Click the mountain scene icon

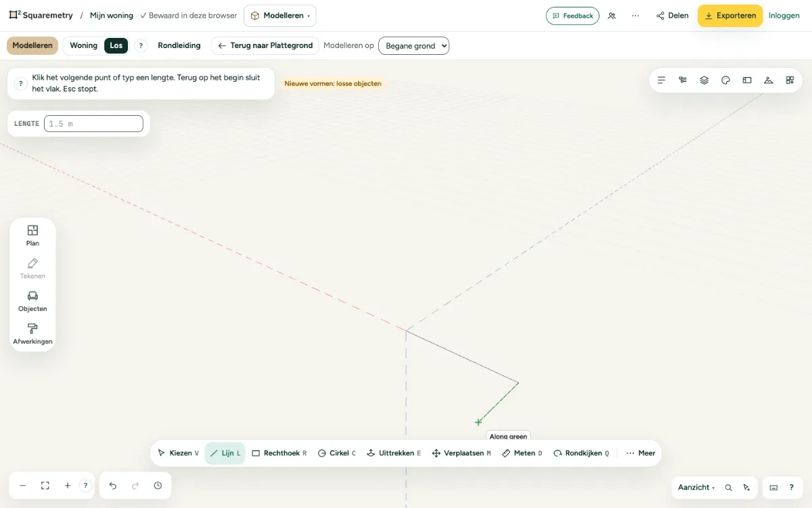768,80
